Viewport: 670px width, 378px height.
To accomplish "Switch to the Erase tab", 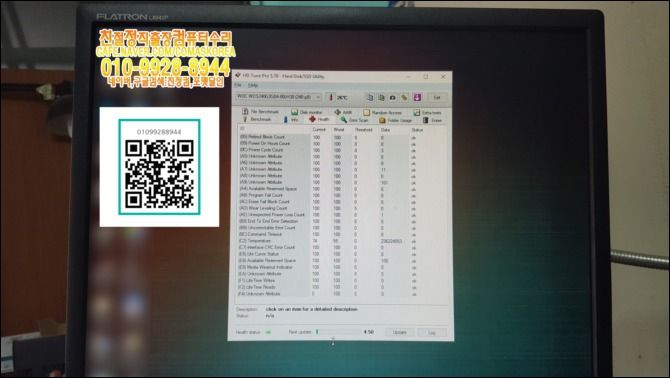I will point(432,120).
